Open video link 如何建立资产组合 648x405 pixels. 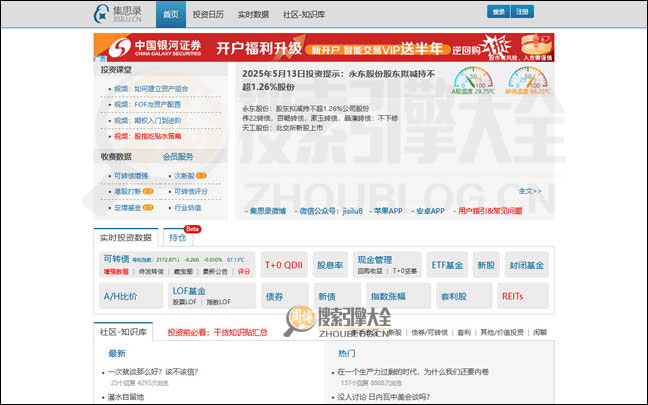pos(151,89)
